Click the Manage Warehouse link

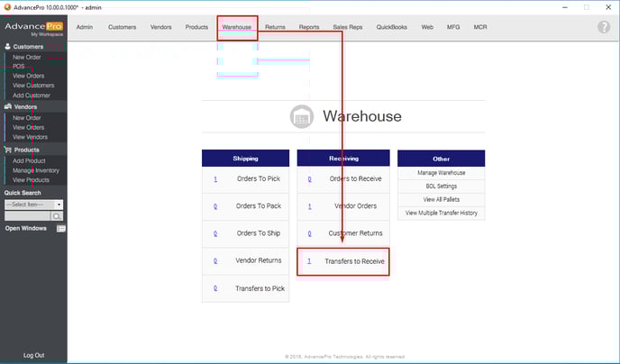tap(441, 173)
